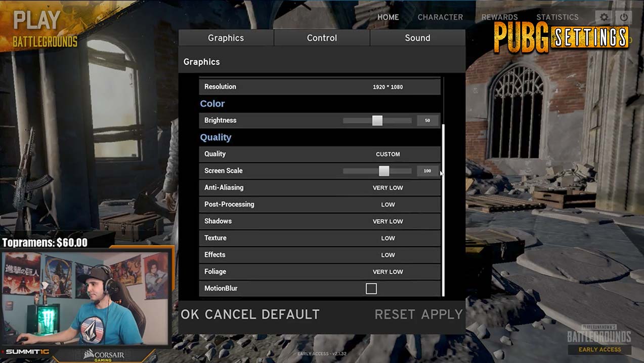Click the Resolution row label

pos(220,87)
